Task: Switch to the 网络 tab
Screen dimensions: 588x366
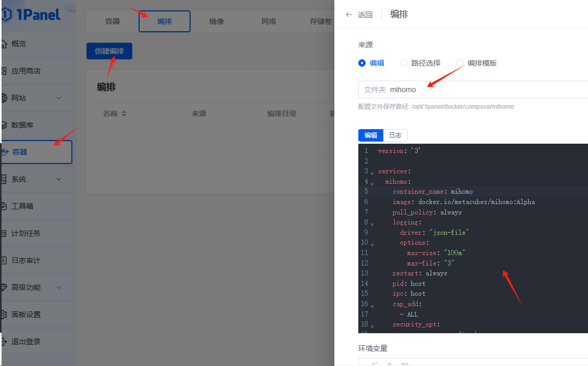Action: click(x=269, y=21)
